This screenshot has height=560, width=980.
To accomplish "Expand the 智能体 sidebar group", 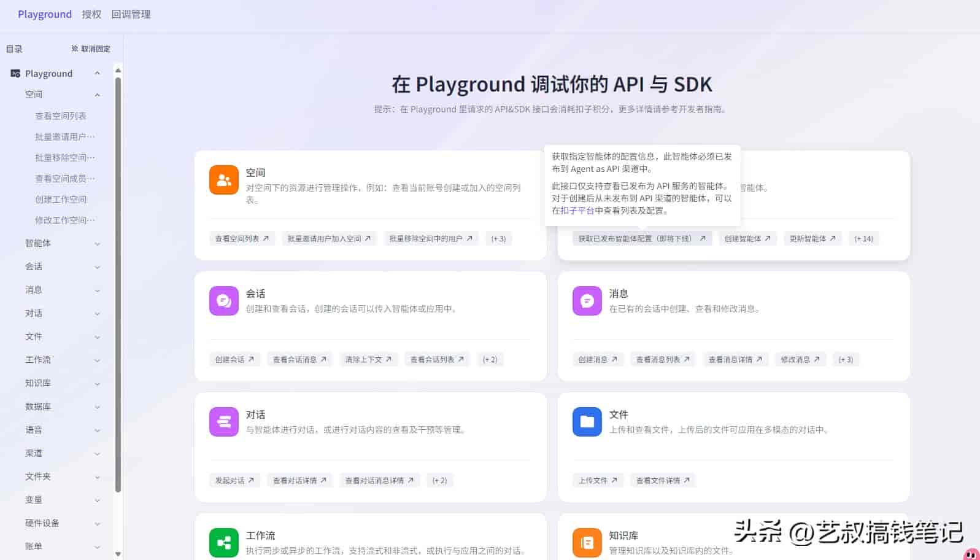I will (x=97, y=244).
